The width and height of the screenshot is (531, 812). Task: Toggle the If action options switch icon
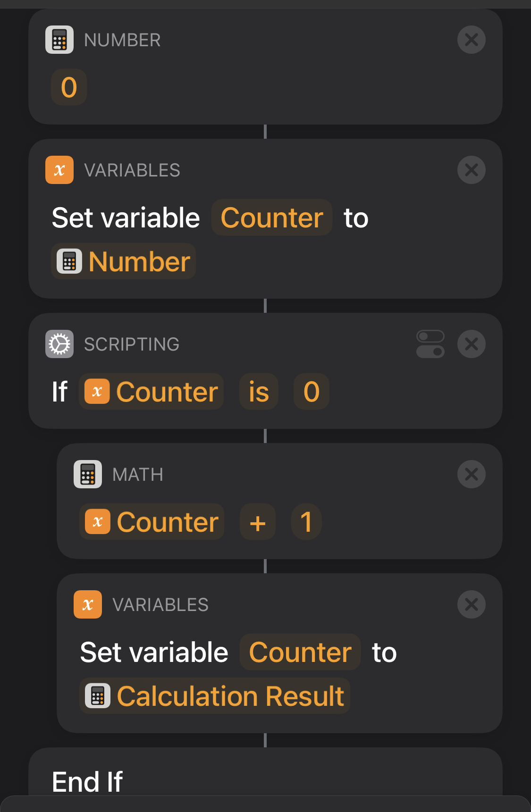(430, 344)
